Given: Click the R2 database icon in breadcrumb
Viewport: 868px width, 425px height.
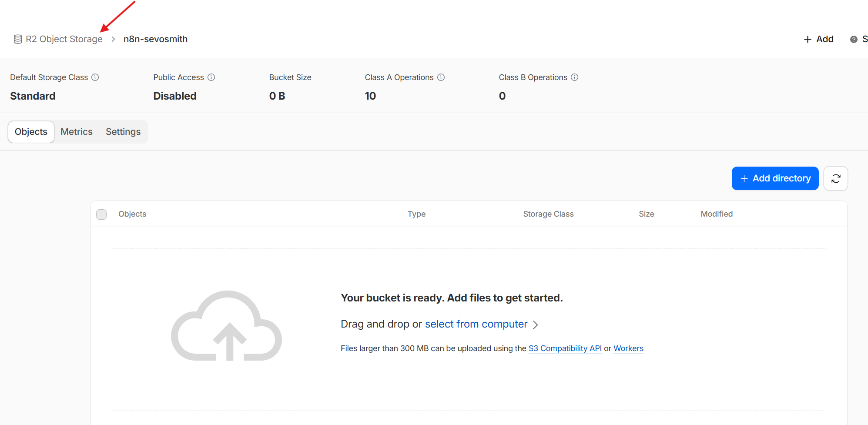Looking at the screenshot, I should pos(18,39).
